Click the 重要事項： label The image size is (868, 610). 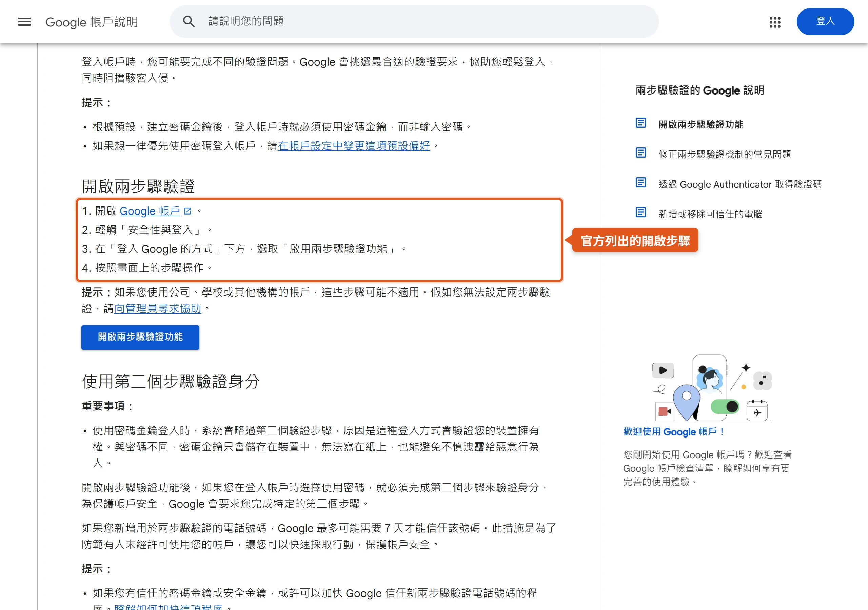[x=107, y=406]
